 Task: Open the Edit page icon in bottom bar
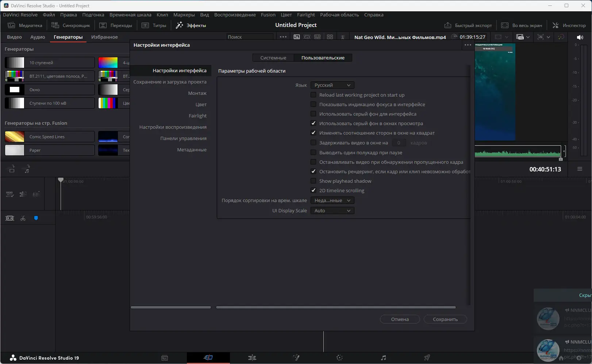252,358
